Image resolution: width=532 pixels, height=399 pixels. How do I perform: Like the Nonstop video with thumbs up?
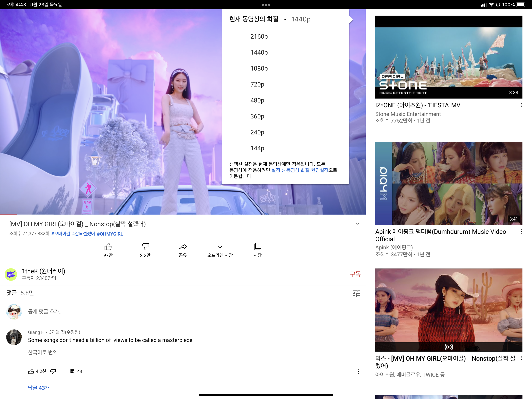[108, 247]
